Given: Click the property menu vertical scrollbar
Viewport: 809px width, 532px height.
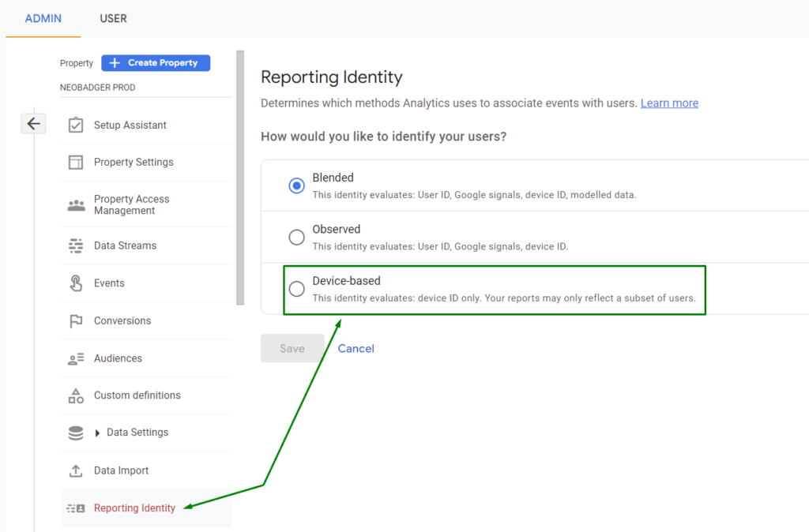Looking at the screenshot, I should click(240, 178).
